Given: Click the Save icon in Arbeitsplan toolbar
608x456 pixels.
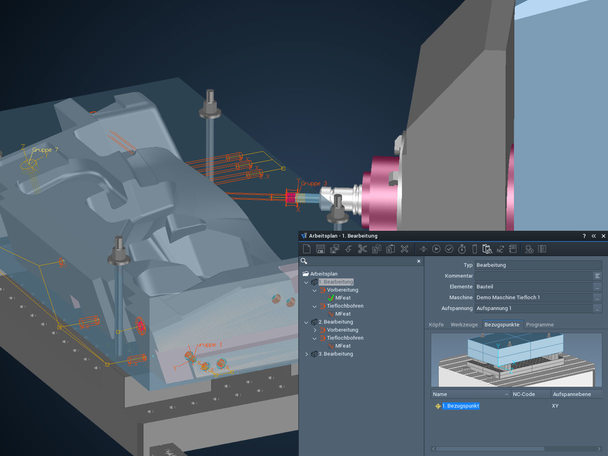Looking at the screenshot, I should point(320,249).
